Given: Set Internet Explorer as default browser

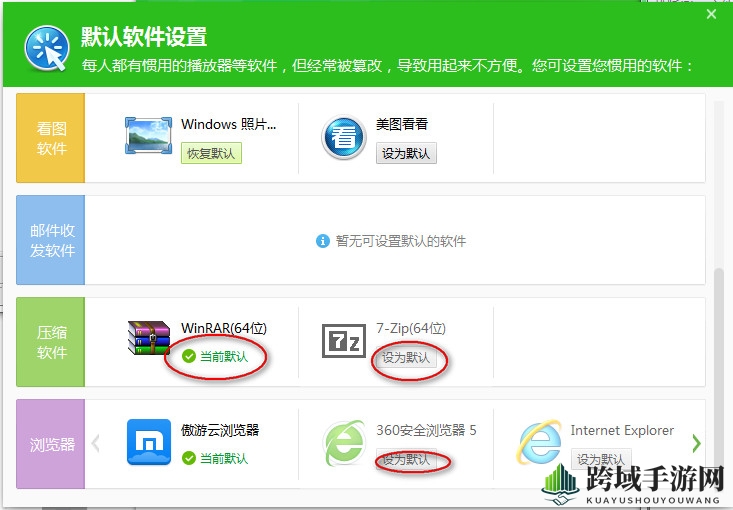Looking at the screenshot, I should pyautogui.click(x=601, y=459).
